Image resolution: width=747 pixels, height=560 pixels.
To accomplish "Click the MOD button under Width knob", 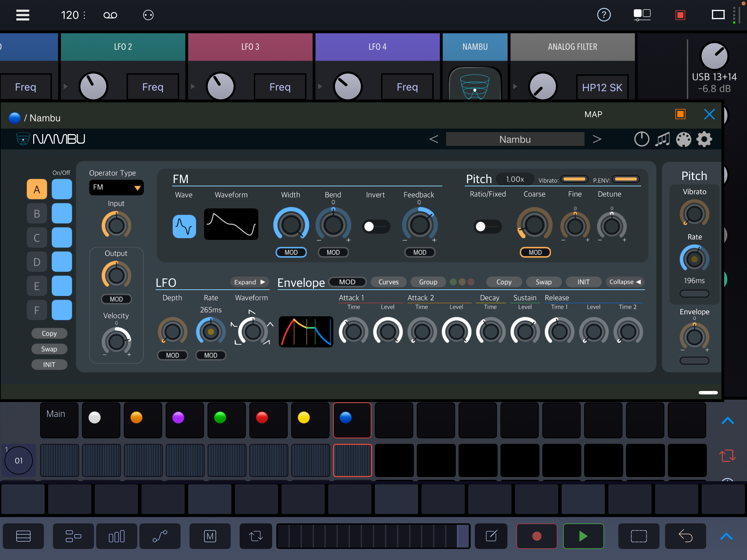I will click(x=291, y=252).
